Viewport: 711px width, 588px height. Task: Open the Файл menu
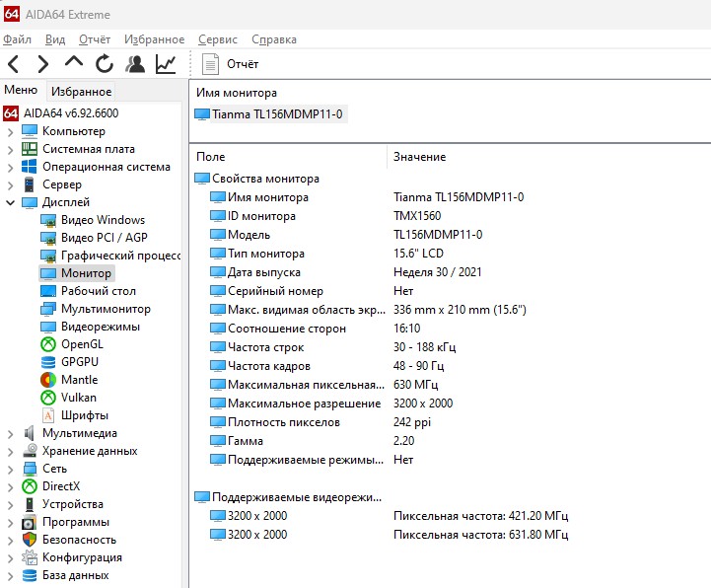pos(17,39)
